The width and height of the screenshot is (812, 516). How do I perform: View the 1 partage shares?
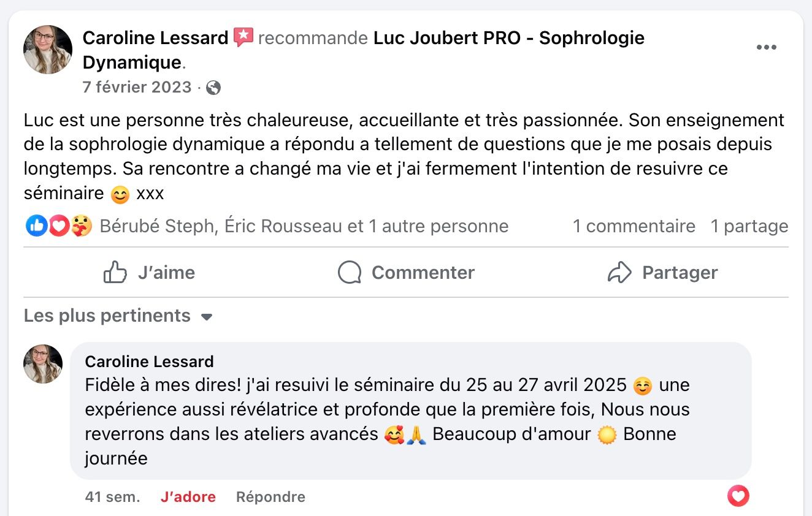pos(749,226)
